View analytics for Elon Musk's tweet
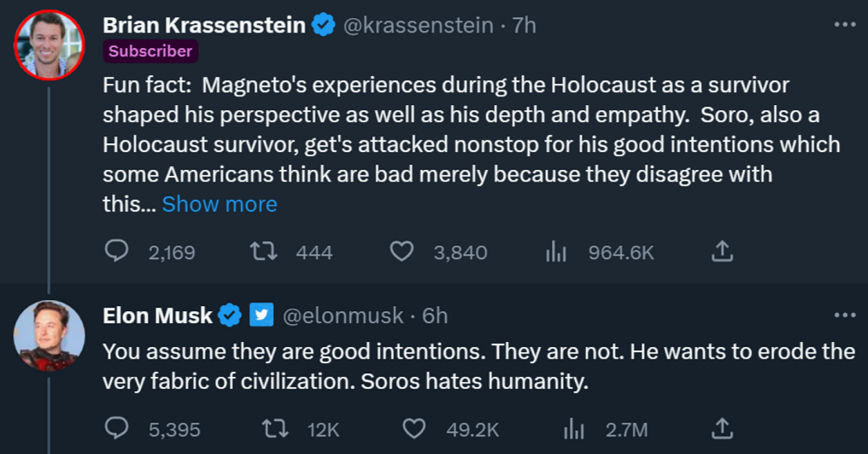 tap(574, 429)
